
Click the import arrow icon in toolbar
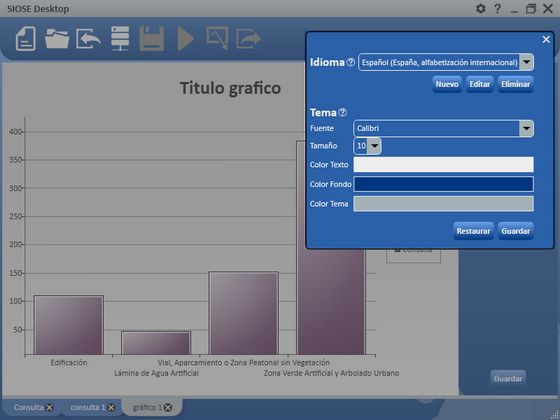pos(88,39)
